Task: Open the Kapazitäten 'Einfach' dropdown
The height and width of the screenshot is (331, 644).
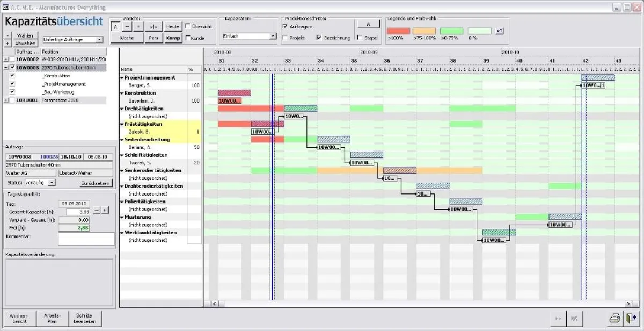Action: coord(273,37)
